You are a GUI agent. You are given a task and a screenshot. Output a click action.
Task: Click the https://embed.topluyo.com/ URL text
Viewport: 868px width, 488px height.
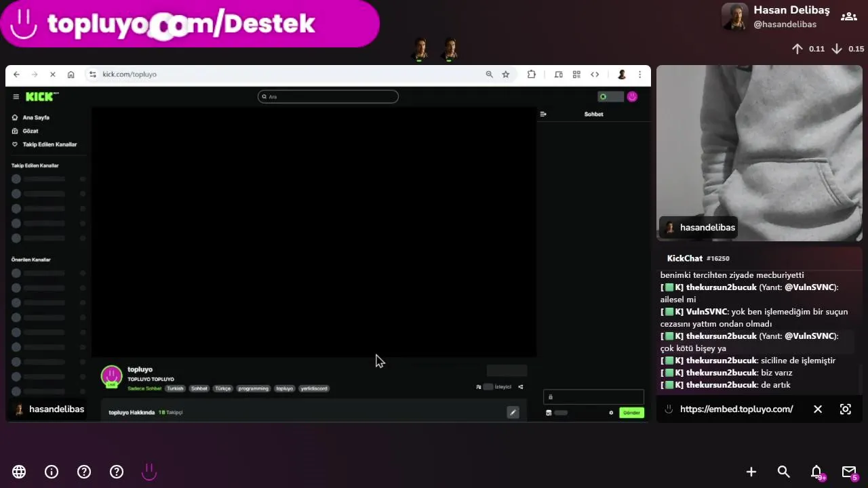pyautogui.click(x=736, y=409)
